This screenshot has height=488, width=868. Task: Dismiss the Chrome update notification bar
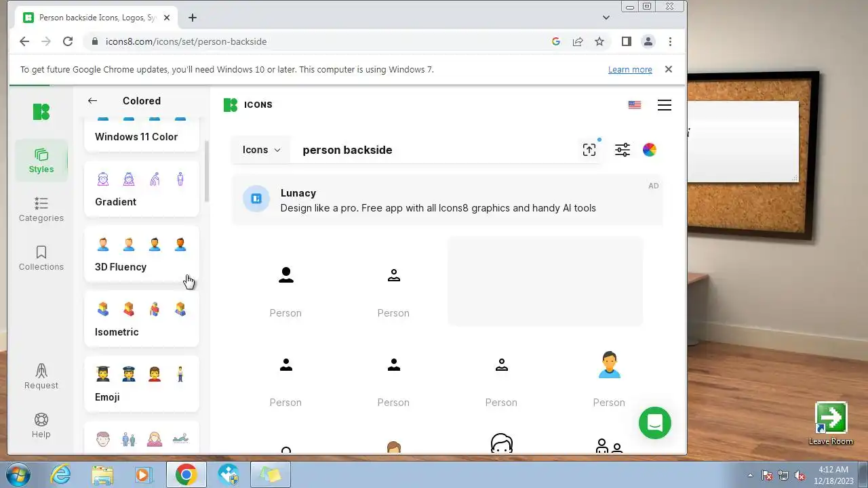pyautogui.click(x=669, y=69)
